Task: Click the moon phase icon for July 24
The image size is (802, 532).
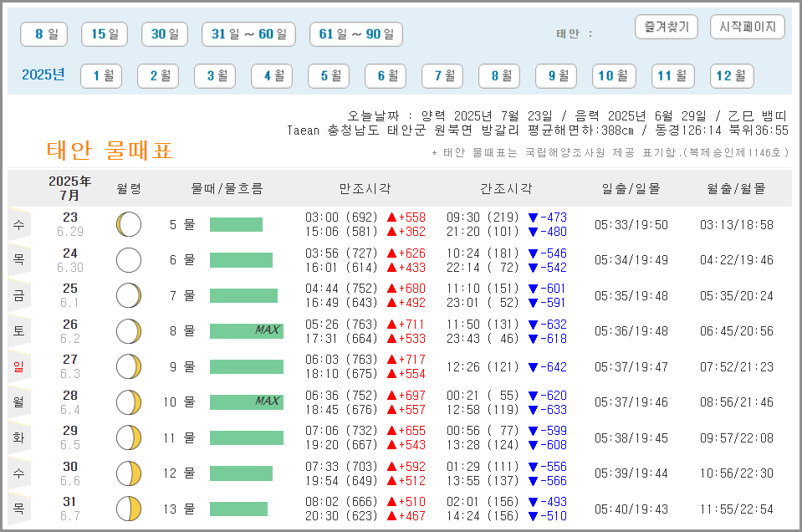Action: (129, 260)
